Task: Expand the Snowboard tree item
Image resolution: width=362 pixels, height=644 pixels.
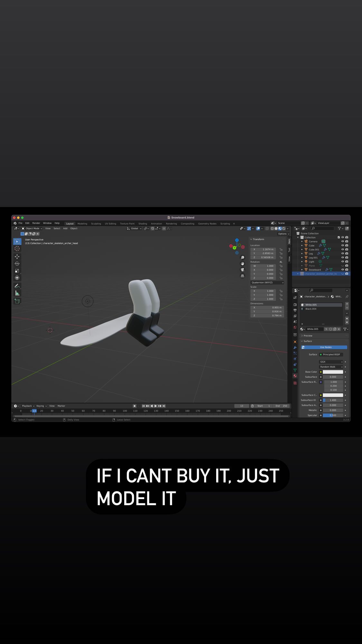Action: click(302, 270)
